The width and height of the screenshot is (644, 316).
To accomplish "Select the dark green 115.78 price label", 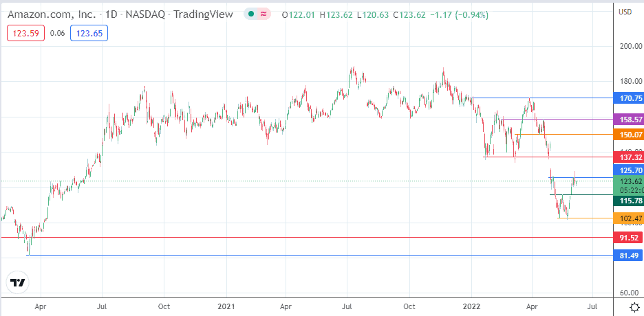I will (628, 201).
